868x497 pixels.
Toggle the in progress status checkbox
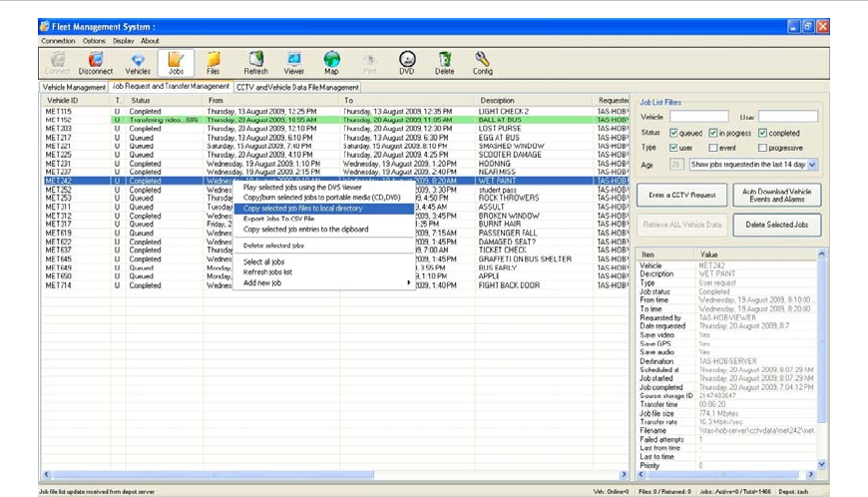[712, 133]
